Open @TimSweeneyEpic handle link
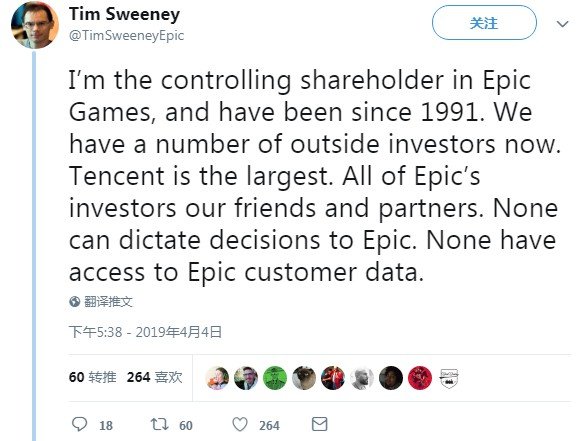The height and width of the screenshot is (441, 585). coord(126,35)
